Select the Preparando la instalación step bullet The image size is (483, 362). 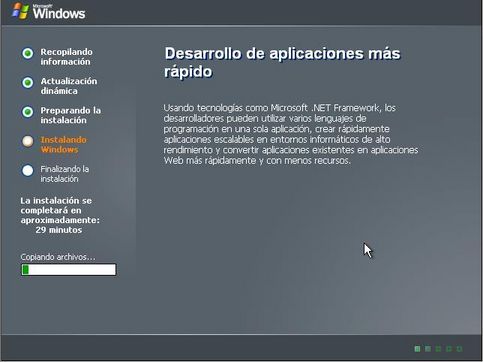[28, 112]
